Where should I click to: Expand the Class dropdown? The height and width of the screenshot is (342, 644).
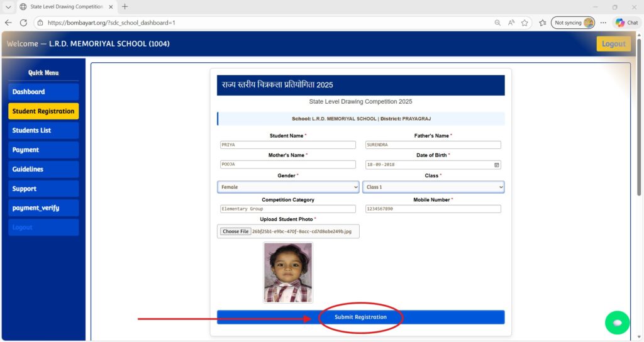(433, 187)
